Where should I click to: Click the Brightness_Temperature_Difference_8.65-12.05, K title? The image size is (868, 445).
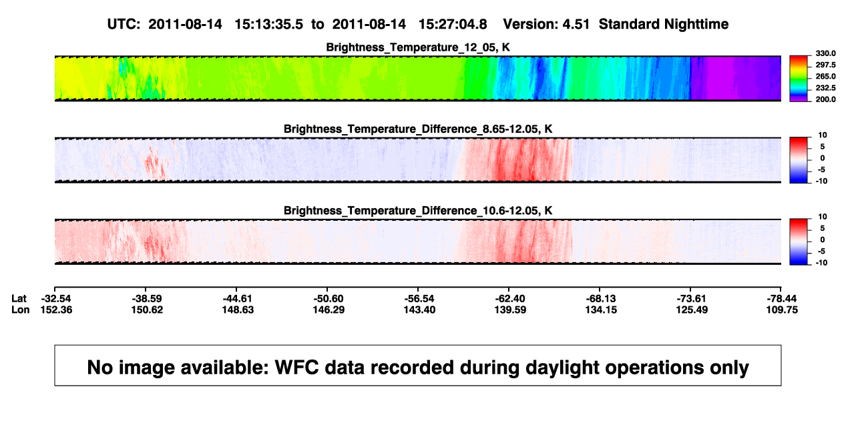[x=418, y=129]
